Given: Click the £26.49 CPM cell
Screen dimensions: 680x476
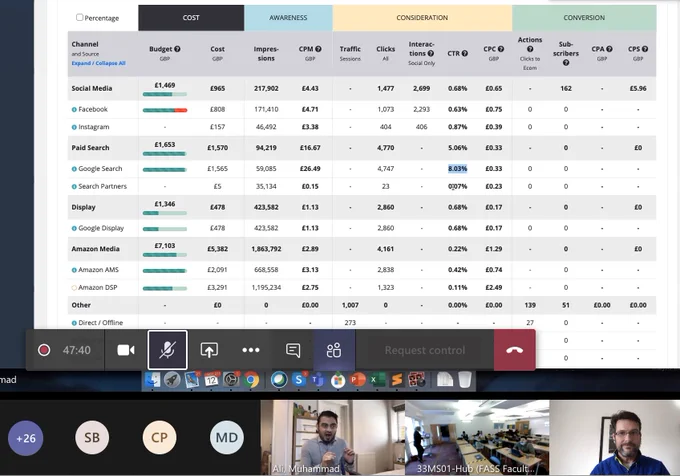Looking at the screenshot, I should pos(310,169).
